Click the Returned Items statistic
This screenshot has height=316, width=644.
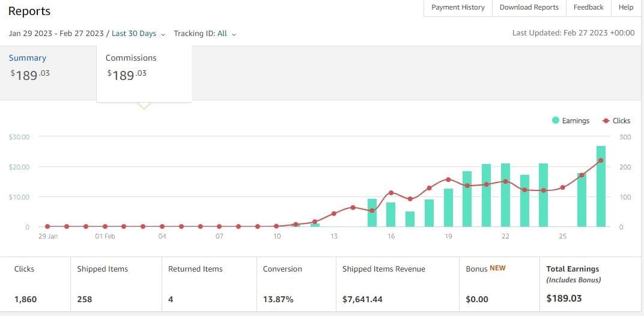(x=208, y=284)
